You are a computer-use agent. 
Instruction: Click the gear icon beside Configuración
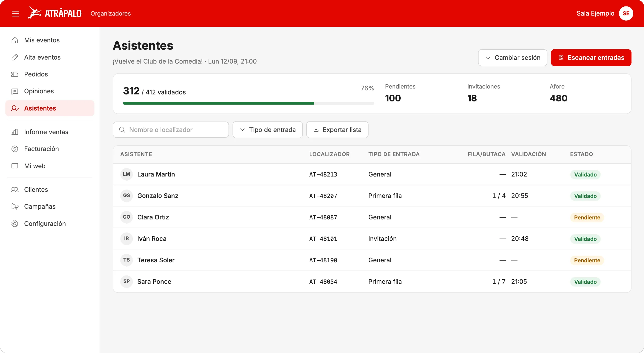[15, 224]
